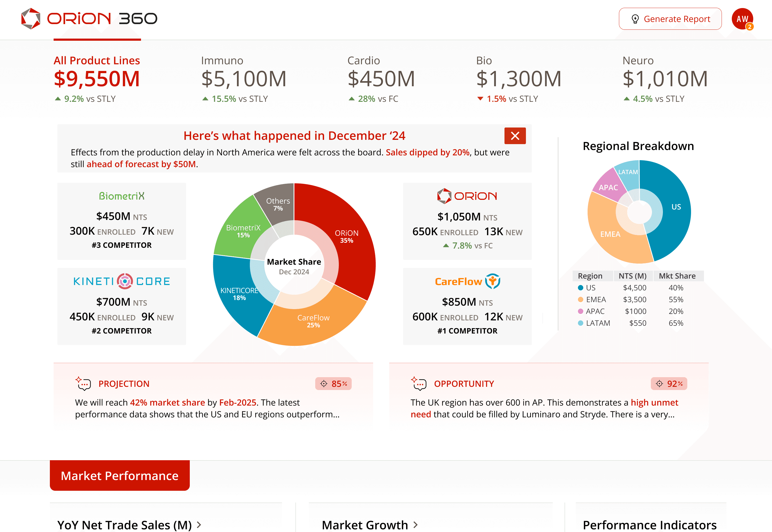Click the Projection AI chat icon

tap(83, 384)
